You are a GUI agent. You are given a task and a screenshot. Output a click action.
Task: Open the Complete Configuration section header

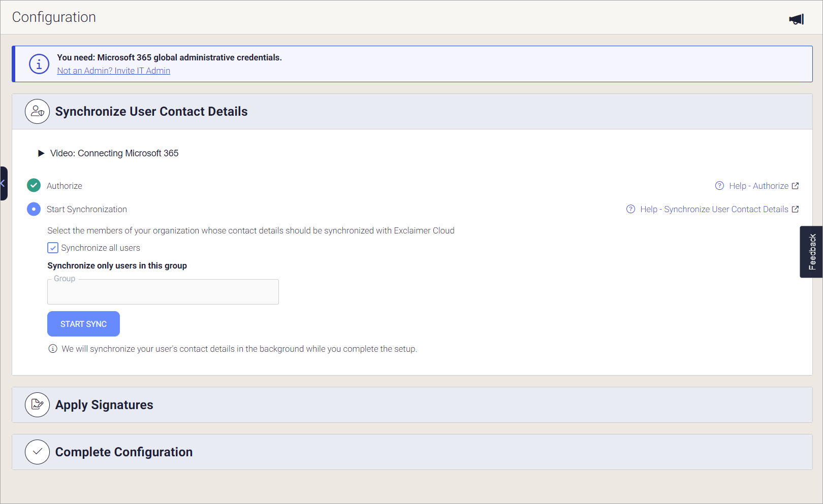(x=123, y=452)
